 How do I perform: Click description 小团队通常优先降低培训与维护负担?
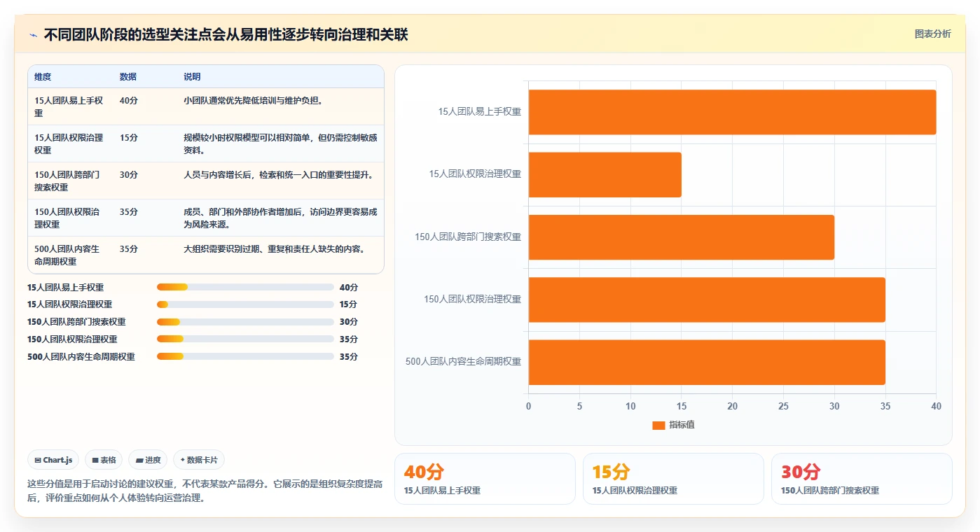(253, 101)
